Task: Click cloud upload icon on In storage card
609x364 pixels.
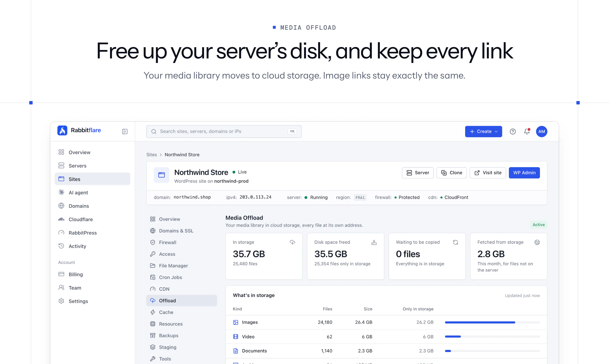Action: pos(292,242)
